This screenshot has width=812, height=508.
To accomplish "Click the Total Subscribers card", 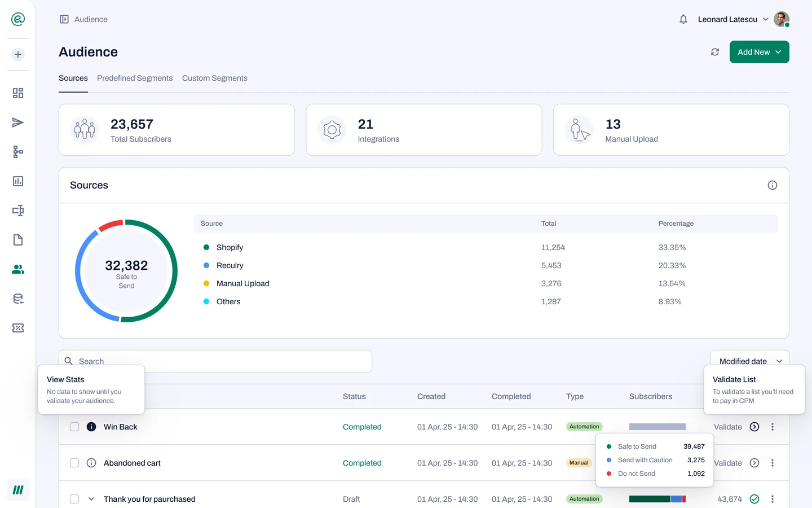I will tap(176, 130).
